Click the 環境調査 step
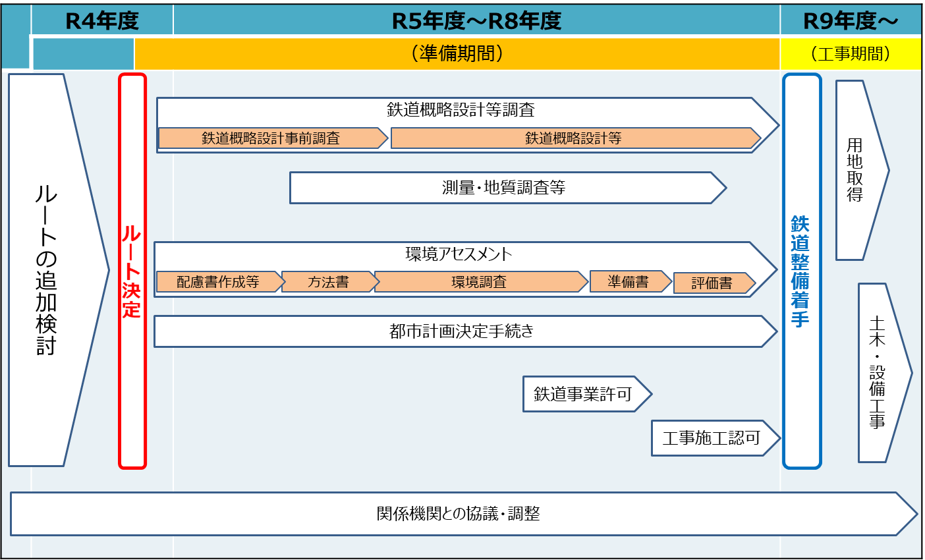925x560 pixels. tap(481, 282)
